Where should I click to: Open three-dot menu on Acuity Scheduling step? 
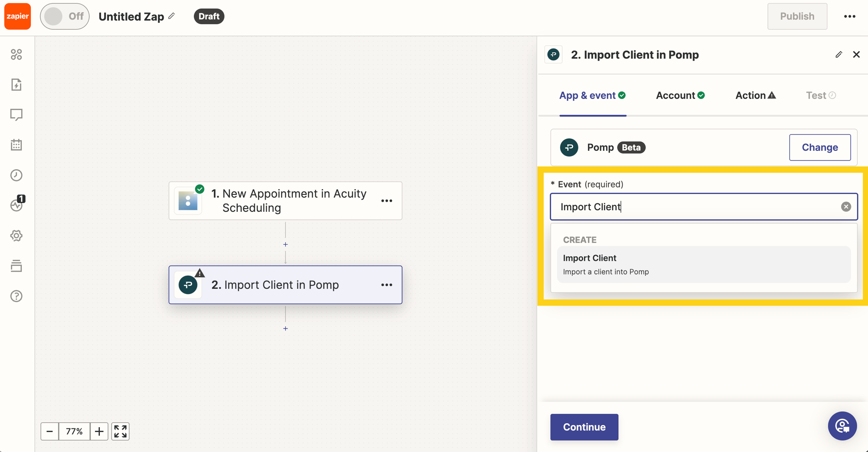pyautogui.click(x=387, y=201)
